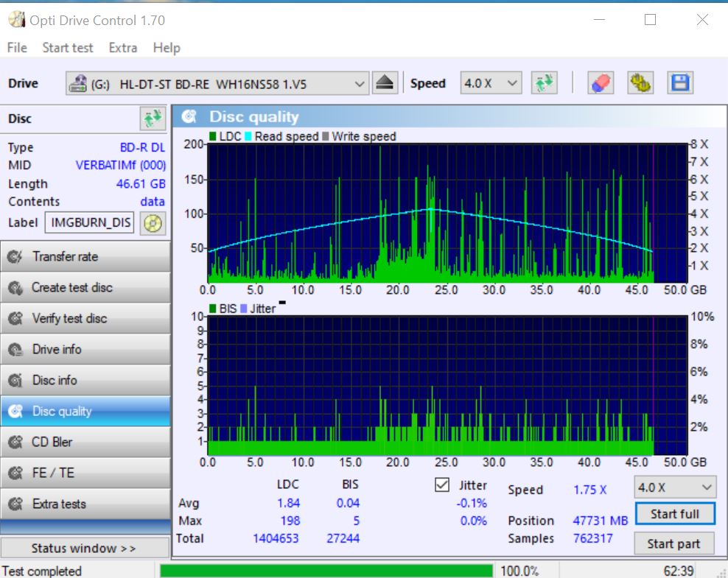Open the Extra menu
This screenshot has width=728, height=578.
[122, 48]
